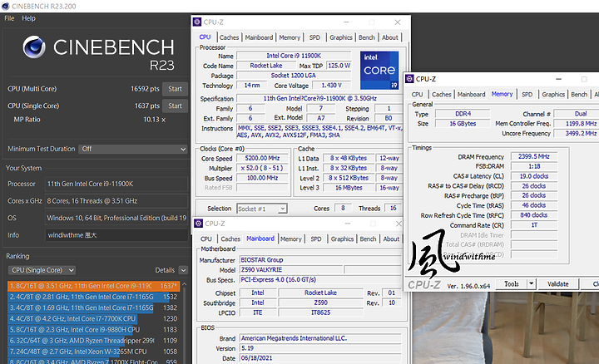Click the ranking list scroll up arrow
The width and height of the screenshot is (599, 364).
[x=184, y=284]
